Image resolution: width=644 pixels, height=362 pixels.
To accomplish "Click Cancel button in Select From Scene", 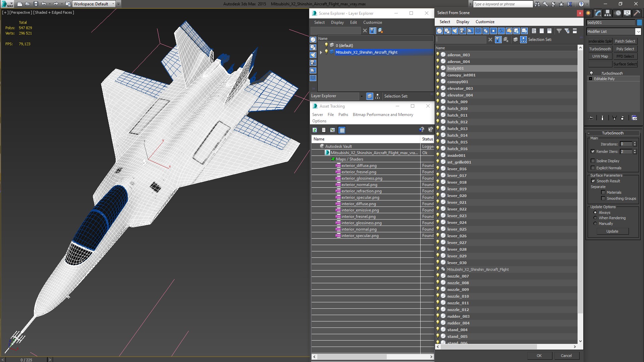I will click(x=566, y=356).
